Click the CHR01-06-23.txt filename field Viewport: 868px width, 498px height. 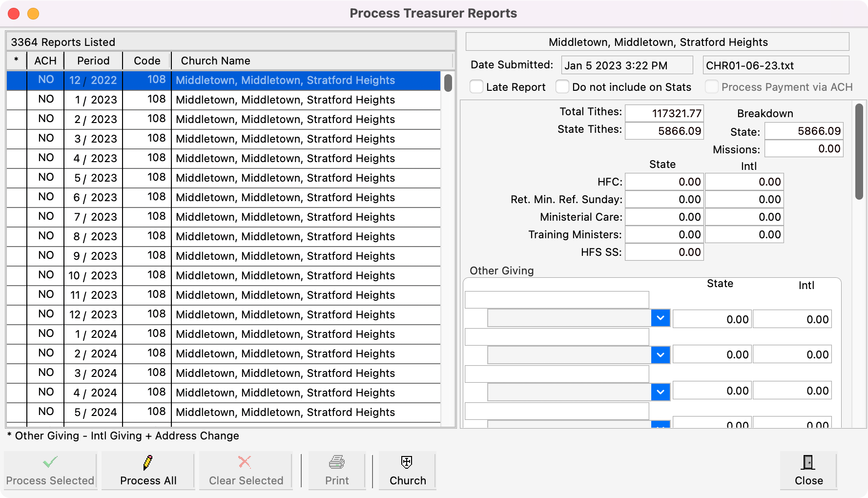click(775, 65)
